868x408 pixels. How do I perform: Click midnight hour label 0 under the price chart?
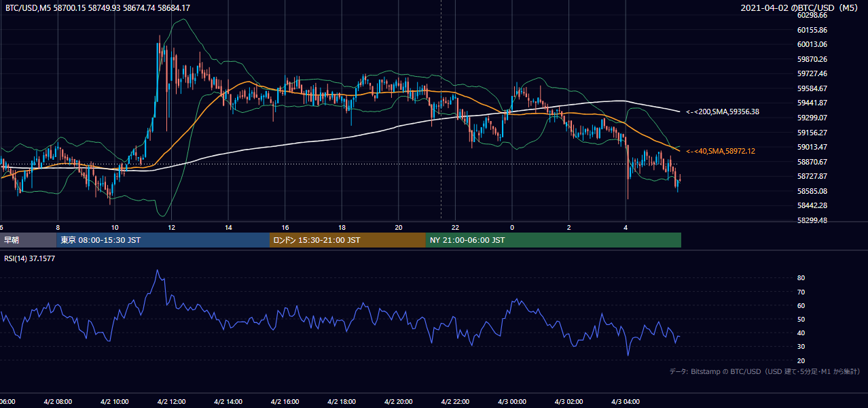point(512,227)
